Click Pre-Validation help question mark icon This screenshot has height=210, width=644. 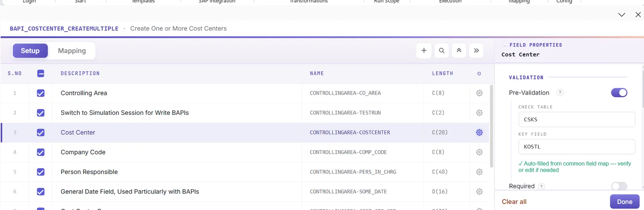[x=560, y=93]
